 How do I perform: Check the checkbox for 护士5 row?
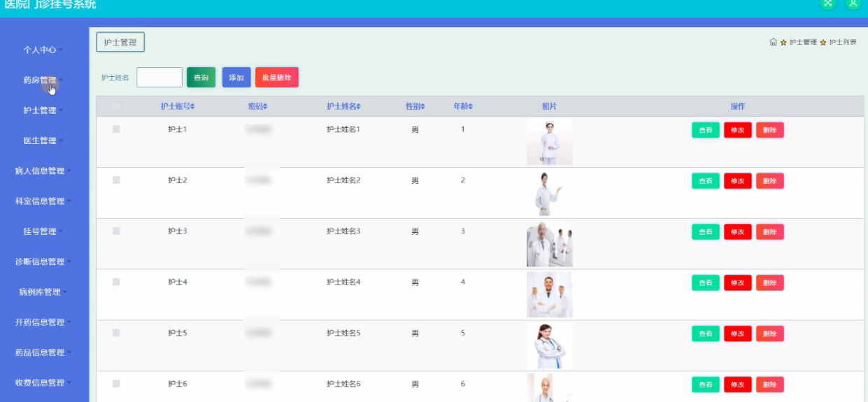tap(116, 333)
